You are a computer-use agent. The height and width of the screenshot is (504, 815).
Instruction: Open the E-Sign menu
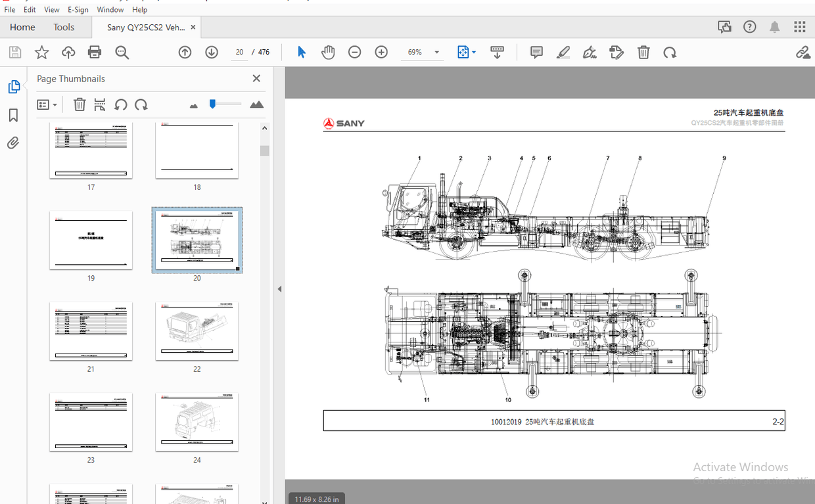pyautogui.click(x=78, y=9)
